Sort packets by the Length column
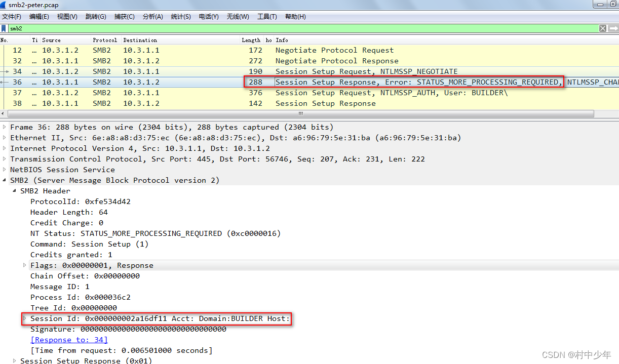 click(252, 40)
